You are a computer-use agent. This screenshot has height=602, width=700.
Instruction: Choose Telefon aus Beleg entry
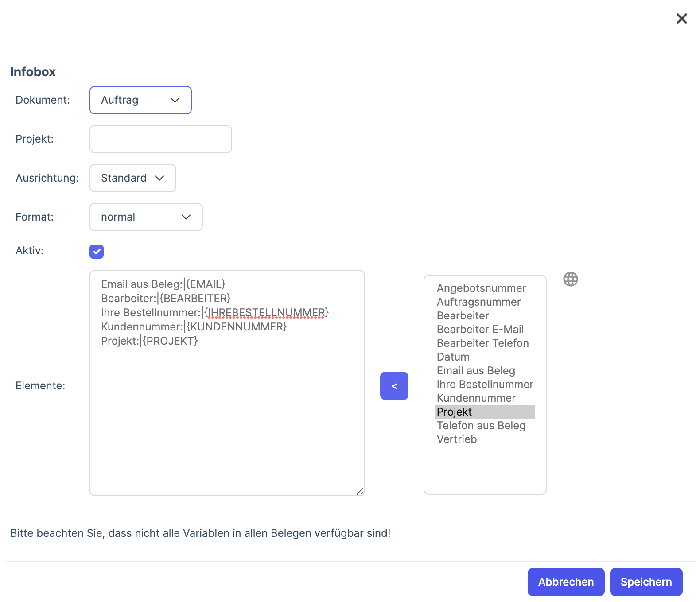pyautogui.click(x=481, y=426)
